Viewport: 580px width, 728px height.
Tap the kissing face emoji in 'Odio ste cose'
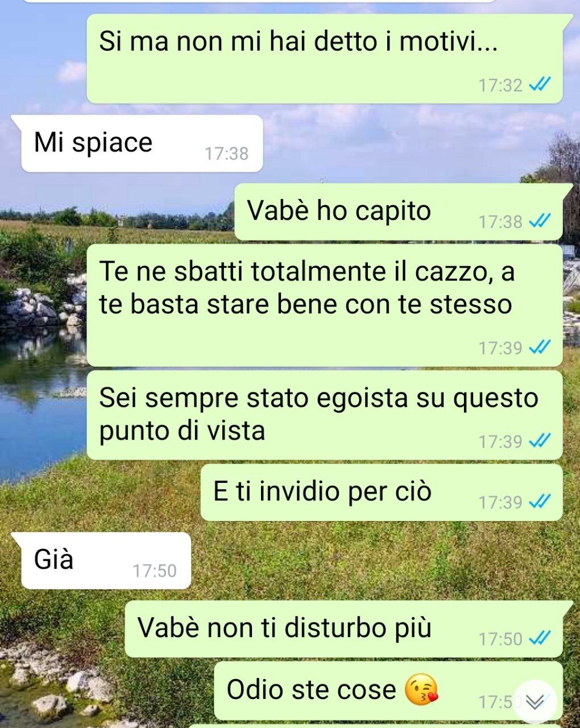(421, 690)
